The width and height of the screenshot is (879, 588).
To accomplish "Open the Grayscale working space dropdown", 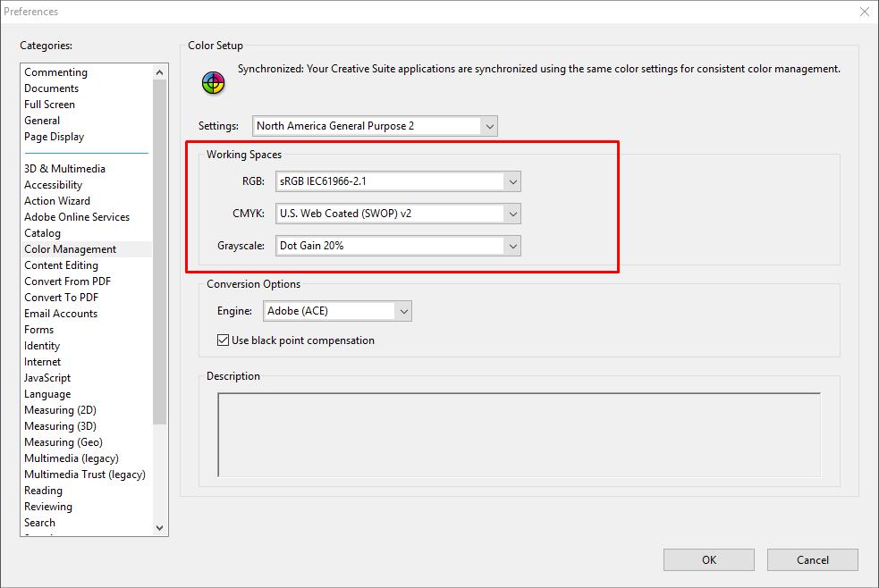I will click(398, 246).
